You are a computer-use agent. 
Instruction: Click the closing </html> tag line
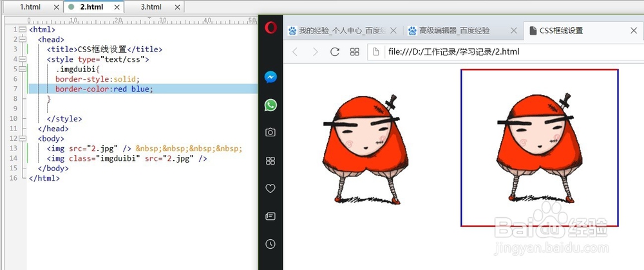pos(44,178)
